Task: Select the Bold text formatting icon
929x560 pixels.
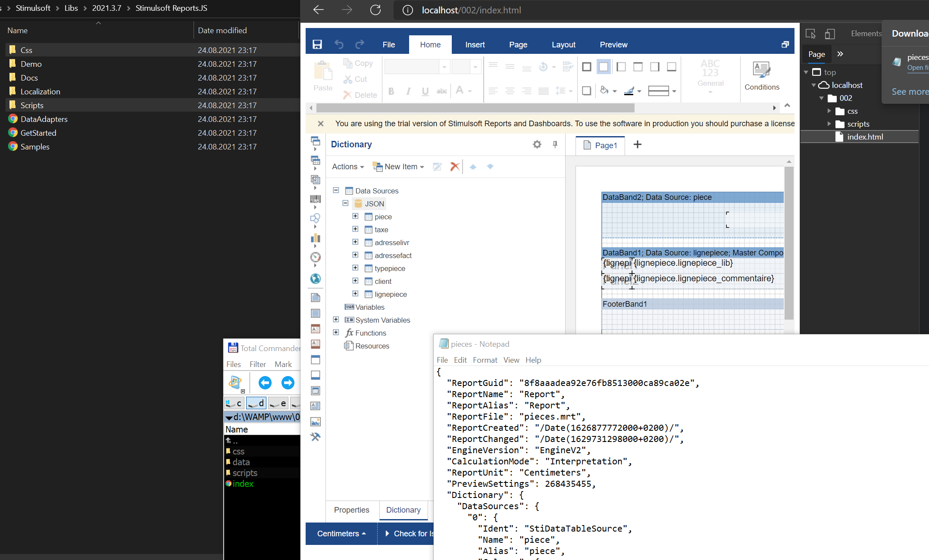Action: pyautogui.click(x=391, y=91)
